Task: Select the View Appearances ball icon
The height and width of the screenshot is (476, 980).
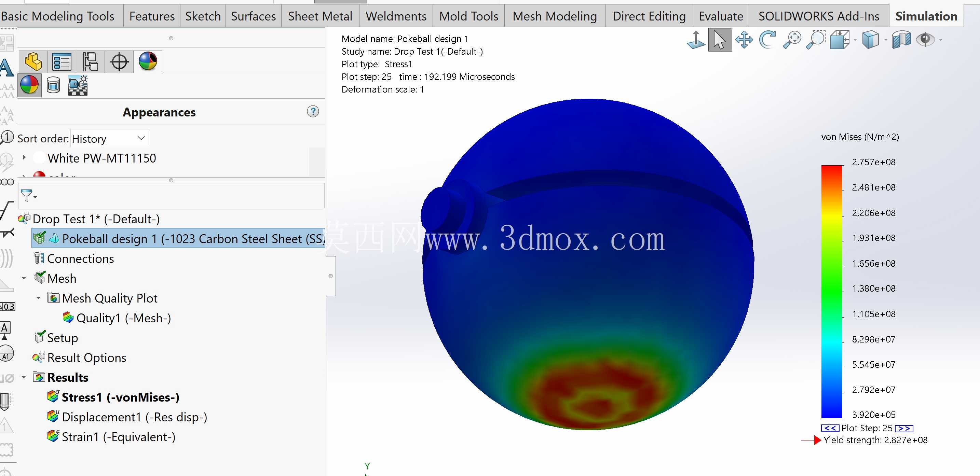Action: [29, 85]
